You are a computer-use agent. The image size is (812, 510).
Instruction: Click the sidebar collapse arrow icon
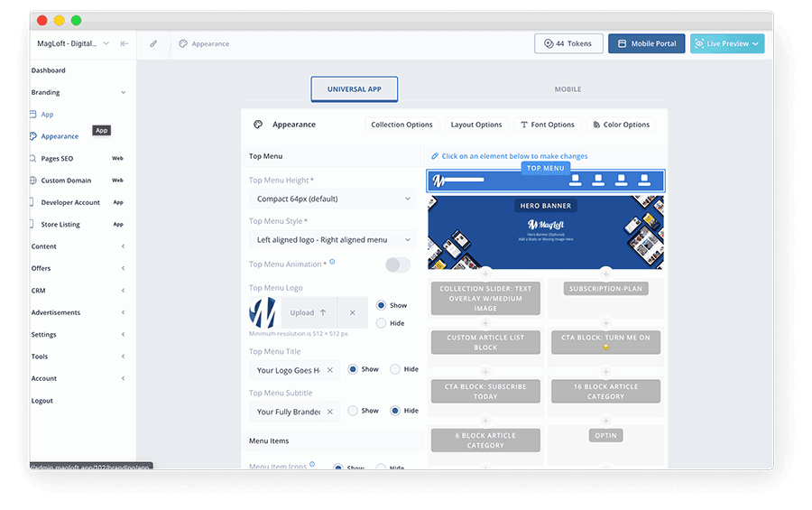(x=124, y=43)
